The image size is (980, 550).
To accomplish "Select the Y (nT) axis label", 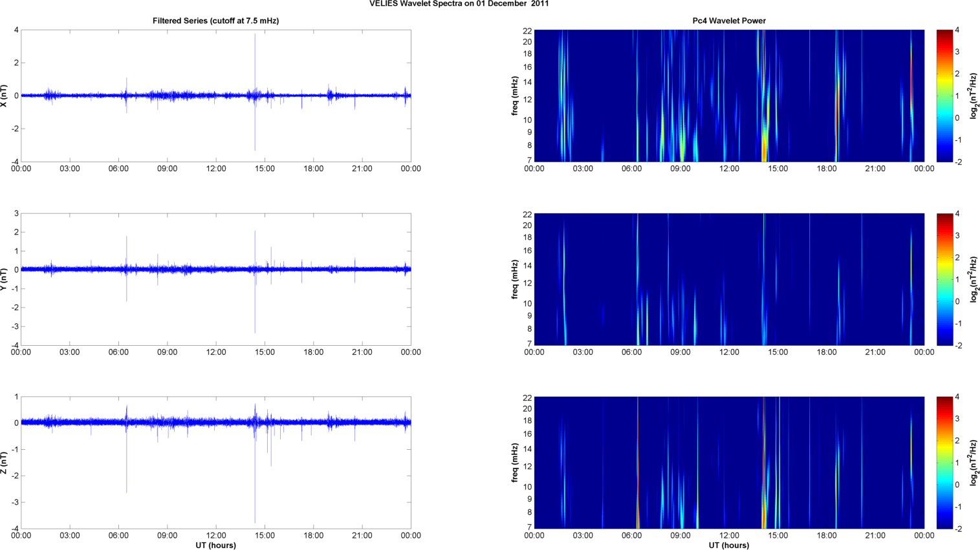I will point(5,279).
